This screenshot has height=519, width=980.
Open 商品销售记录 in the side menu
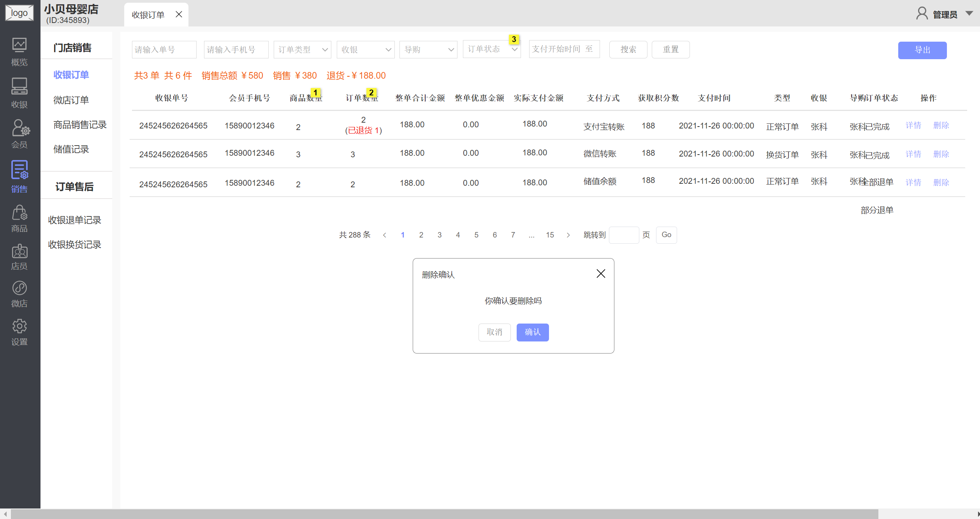pos(80,125)
